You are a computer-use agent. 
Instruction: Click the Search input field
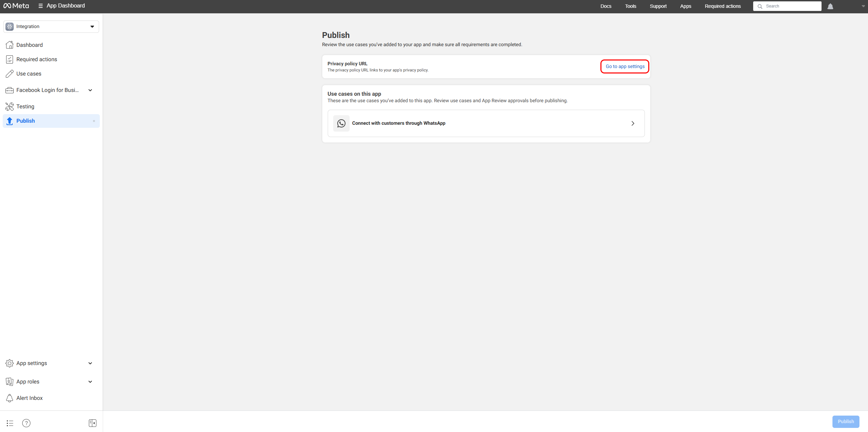(x=787, y=6)
